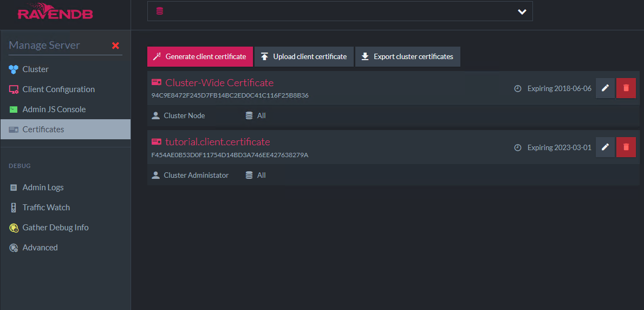Click the Manage Server heading

44,45
